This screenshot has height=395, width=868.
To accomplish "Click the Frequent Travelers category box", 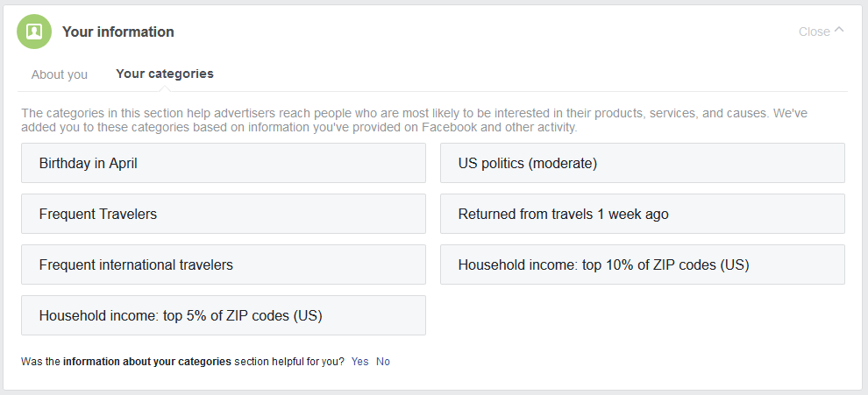I will (x=224, y=214).
